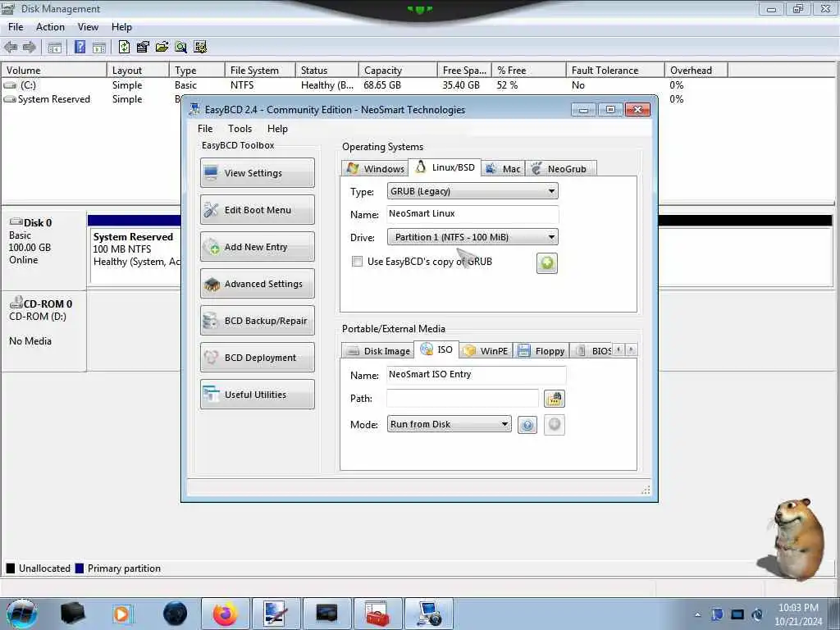Screen dimensions: 840x630
Task: Switch to the Mac tab
Action: tap(503, 169)
